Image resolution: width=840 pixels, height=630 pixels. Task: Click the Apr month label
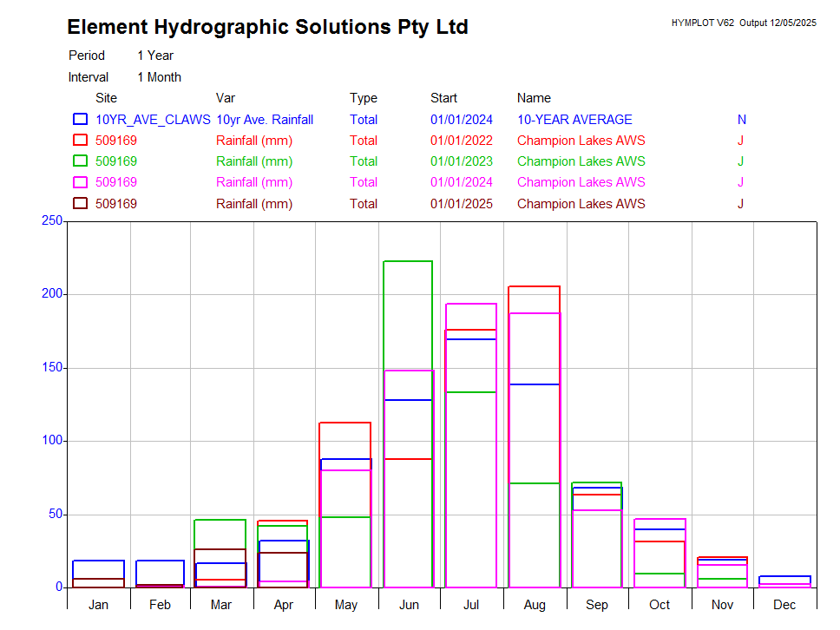284,605
